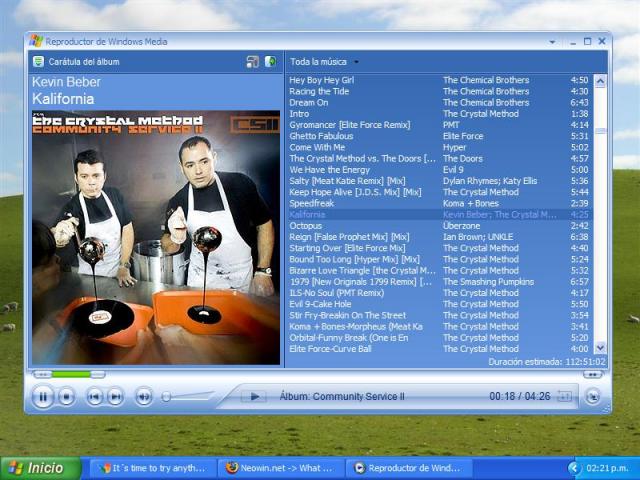Select the 'Intro' track by The Crystal Method
The height and width of the screenshot is (480, 640).
pos(440,114)
